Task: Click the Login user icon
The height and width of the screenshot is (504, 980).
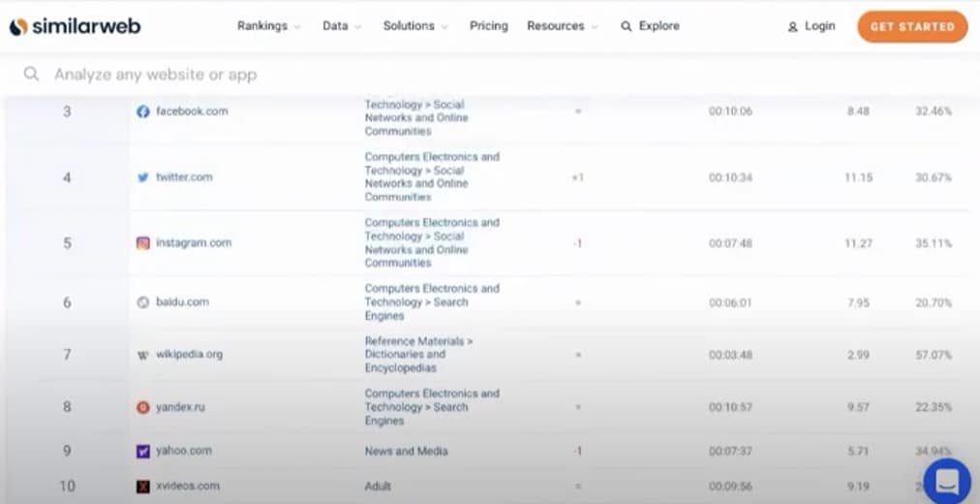Action: [x=792, y=27]
